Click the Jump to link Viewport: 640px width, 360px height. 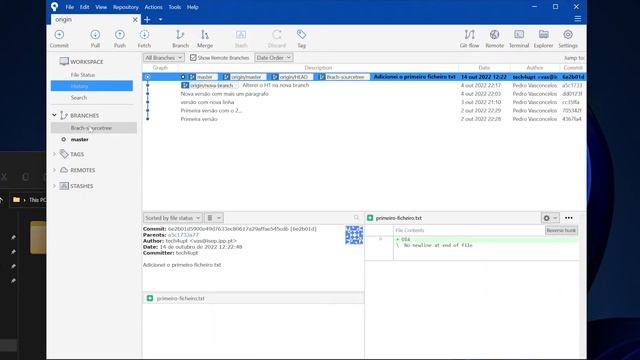click(x=573, y=58)
